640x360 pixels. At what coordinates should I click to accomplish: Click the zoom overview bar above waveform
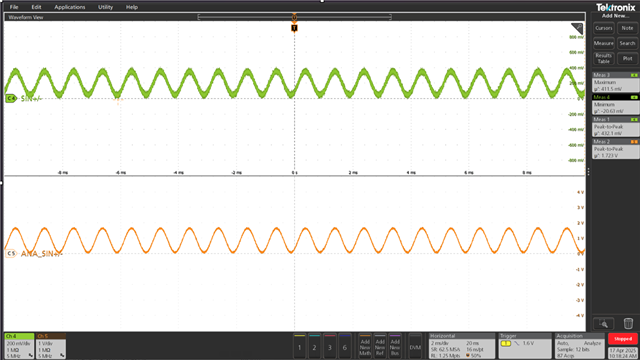click(294, 17)
